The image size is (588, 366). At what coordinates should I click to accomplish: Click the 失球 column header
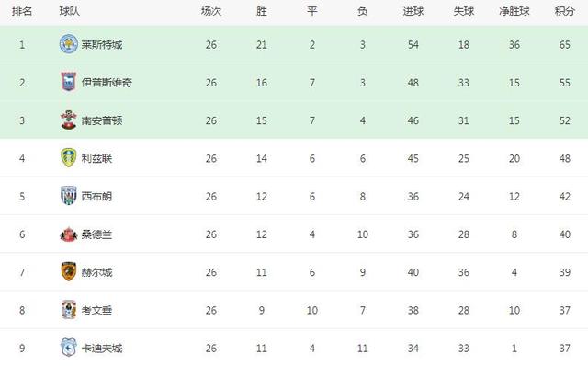[464, 11]
